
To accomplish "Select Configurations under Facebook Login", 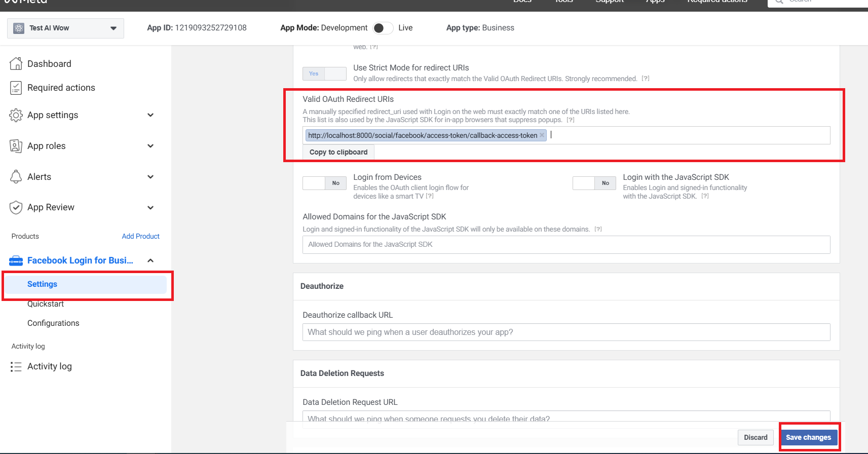I will pos(53,323).
